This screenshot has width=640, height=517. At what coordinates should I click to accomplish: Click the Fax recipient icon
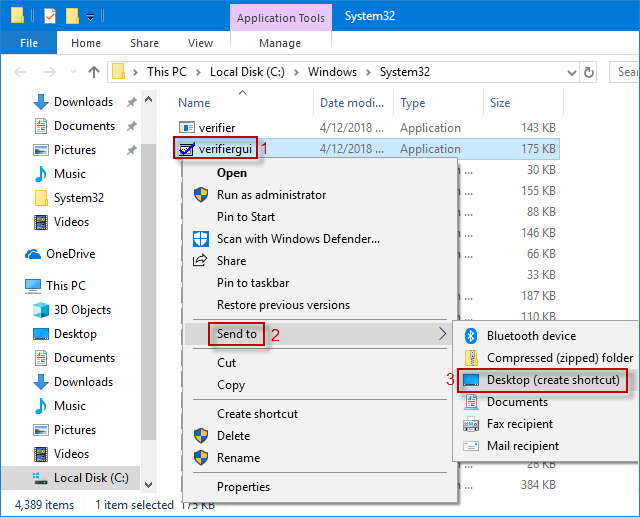[x=471, y=424]
